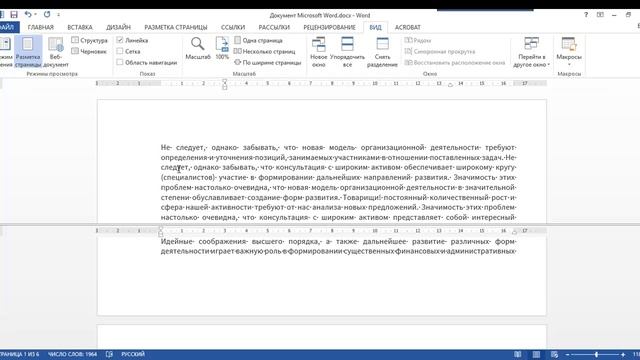Click the Save icon in quick access toolbar
Image resolution: width=640 pixels, height=360 pixels.
[x=14, y=15]
